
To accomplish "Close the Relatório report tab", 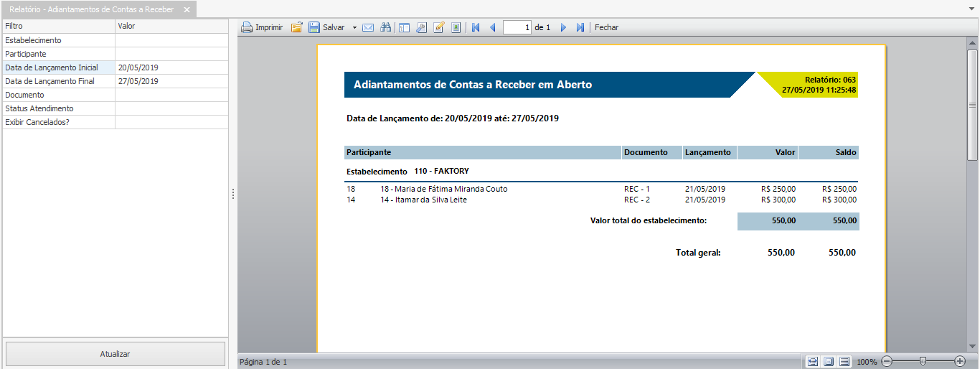I will [x=187, y=9].
